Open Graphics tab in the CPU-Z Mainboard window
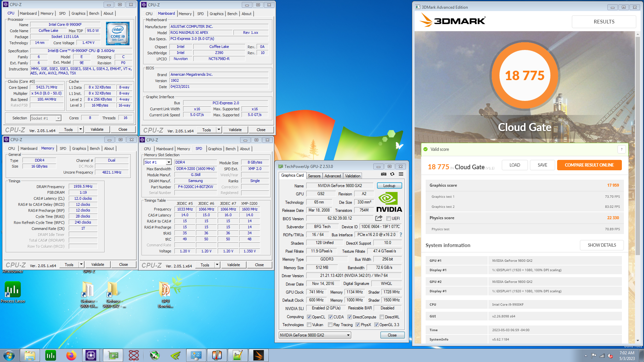 216,14
